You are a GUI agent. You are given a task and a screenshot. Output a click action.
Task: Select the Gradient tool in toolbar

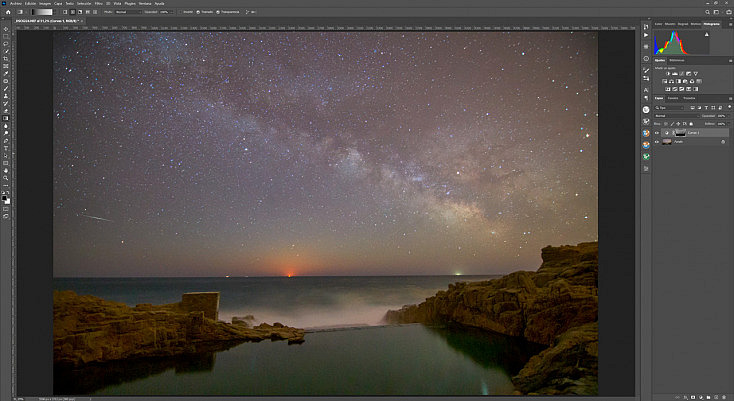point(6,118)
